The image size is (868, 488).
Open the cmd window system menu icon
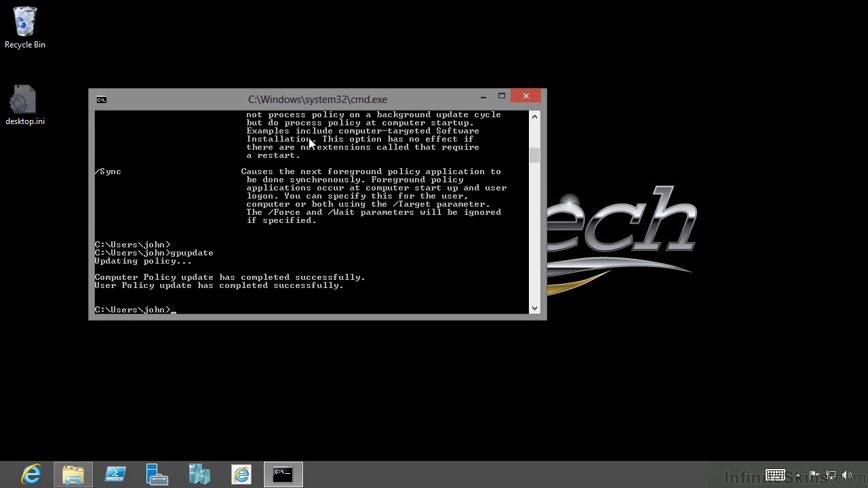coord(101,100)
